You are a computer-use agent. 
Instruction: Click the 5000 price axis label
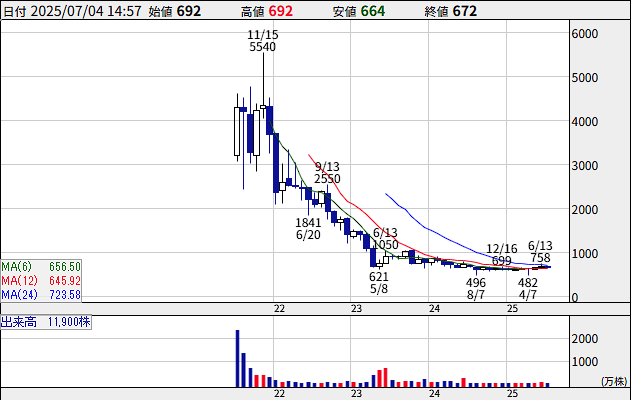coord(585,78)
